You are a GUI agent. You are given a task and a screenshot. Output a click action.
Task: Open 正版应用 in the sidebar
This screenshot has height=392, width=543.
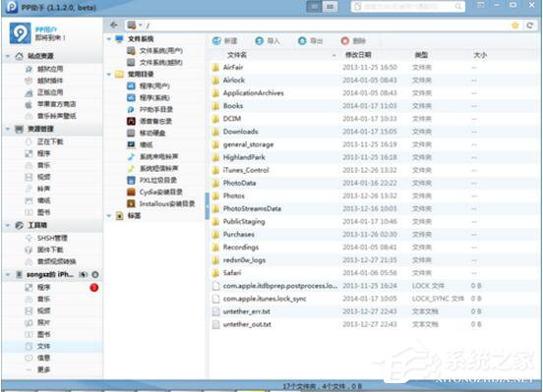[50, 92]
